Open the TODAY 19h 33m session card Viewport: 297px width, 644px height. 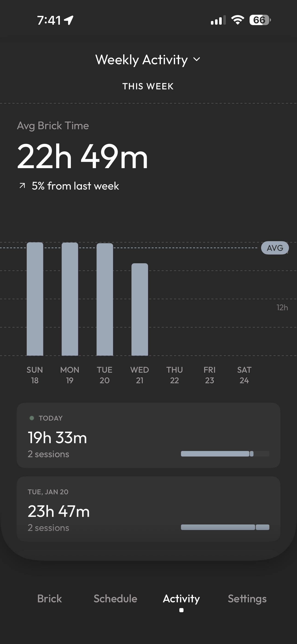(x=148, y=435)
